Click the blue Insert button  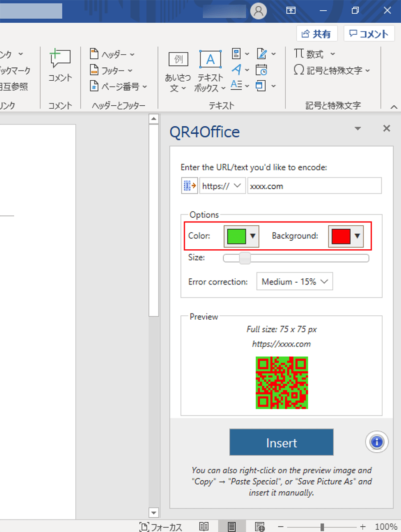[x=281, y=442]
